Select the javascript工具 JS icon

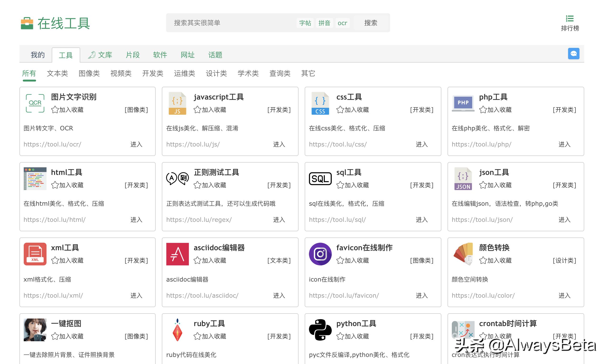pyautogui.click(x=177, y=103)
